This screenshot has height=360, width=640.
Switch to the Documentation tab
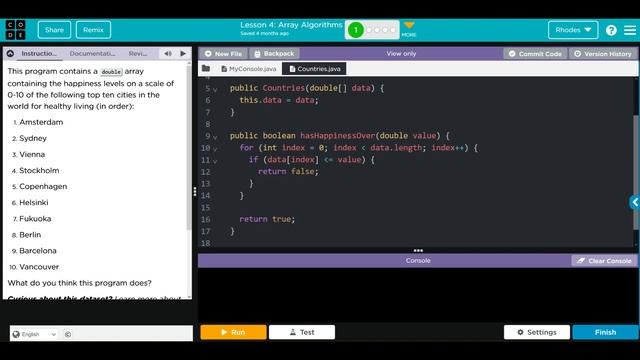click(92, 53)
